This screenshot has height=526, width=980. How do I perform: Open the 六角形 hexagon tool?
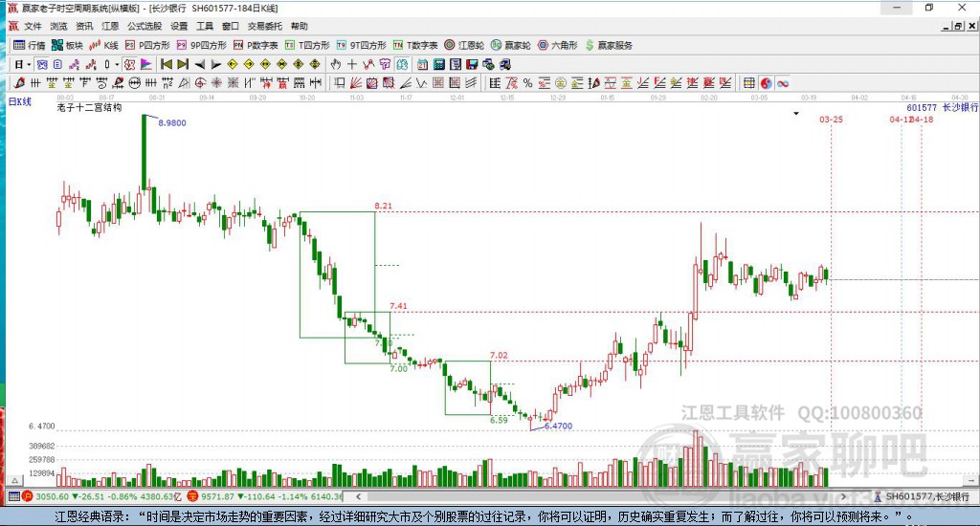point(558,45)
